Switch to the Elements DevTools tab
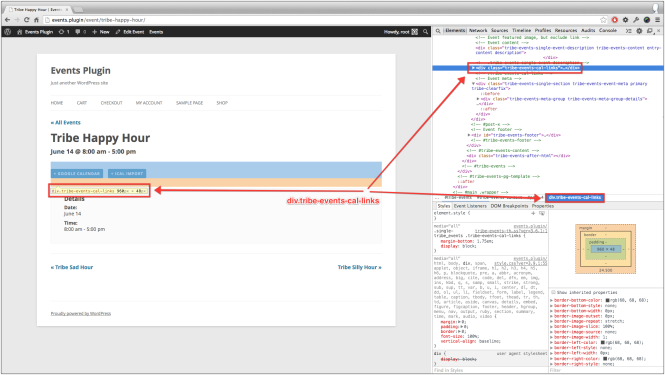Screen dimensions: 665x375 (455, 31)
